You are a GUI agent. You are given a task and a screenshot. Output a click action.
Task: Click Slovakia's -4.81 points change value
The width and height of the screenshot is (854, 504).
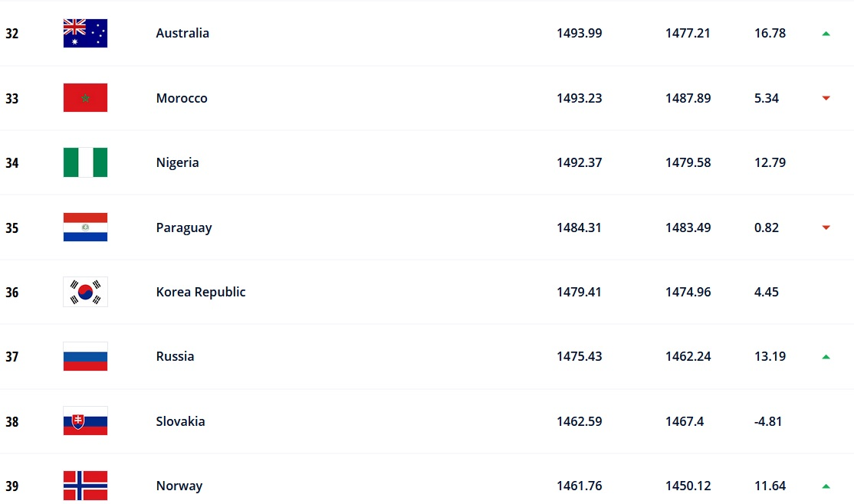(x=768, y=421)
